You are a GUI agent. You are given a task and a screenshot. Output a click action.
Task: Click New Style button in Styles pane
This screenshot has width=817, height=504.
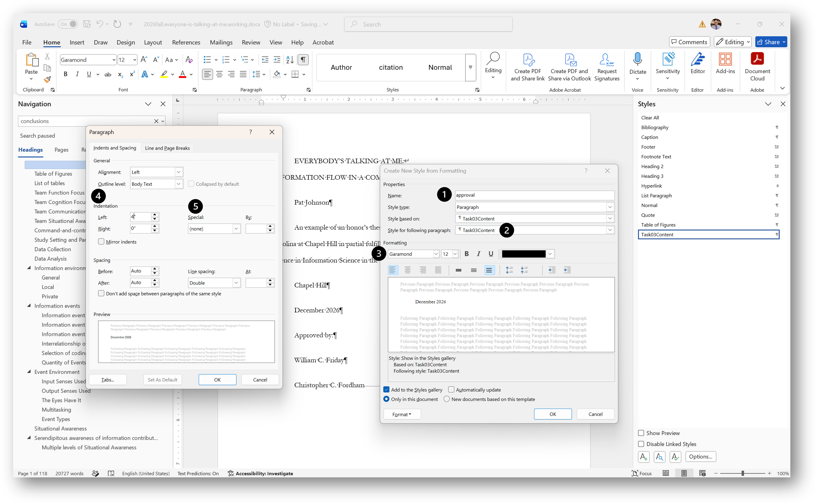click(x=644, y=457)
